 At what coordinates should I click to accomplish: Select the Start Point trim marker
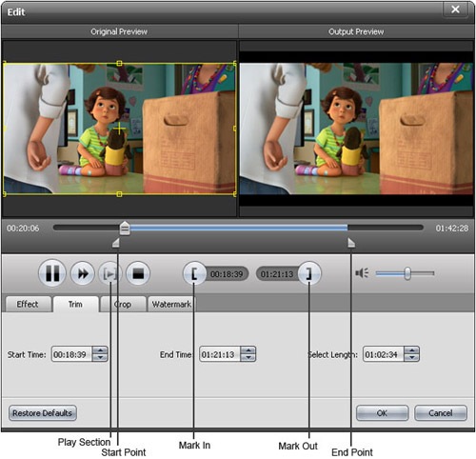point(116,243)
